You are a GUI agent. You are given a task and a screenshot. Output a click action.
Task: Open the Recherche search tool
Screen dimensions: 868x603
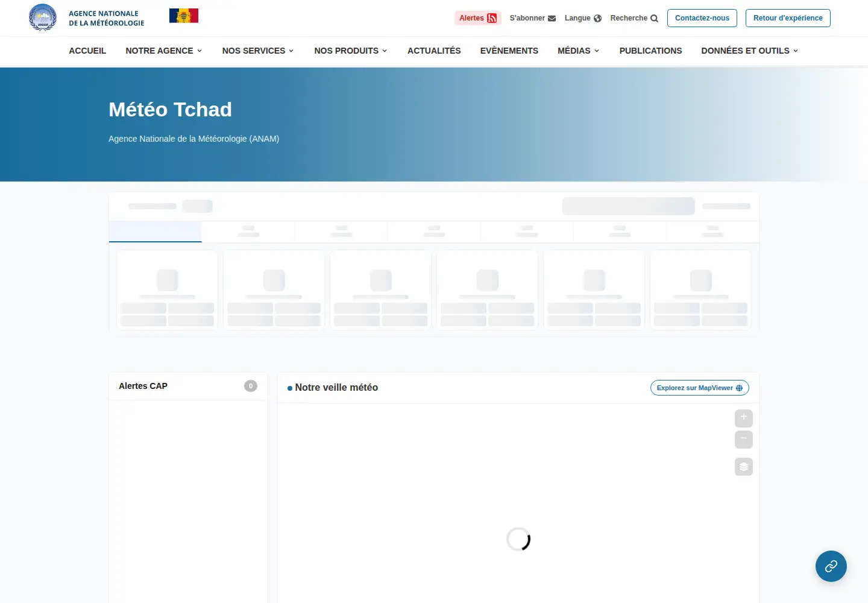click(634, 18)
